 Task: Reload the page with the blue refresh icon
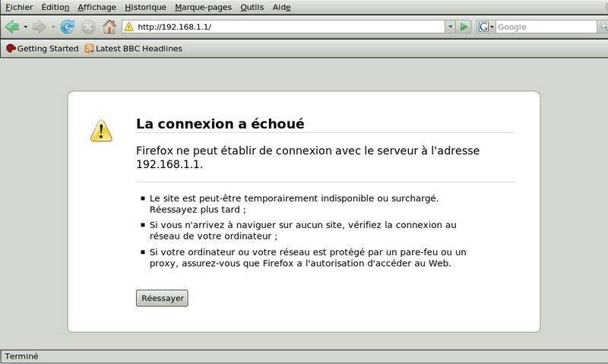(68, 27)
